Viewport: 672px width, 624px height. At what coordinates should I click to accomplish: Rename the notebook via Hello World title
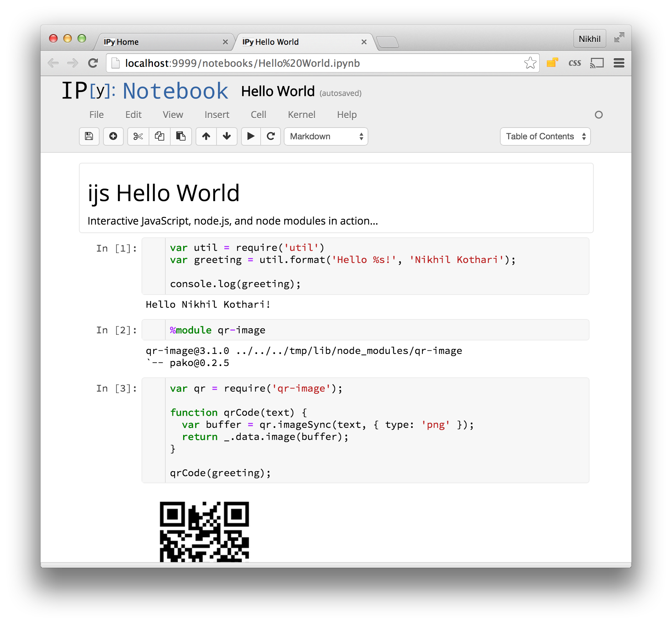(278, 91)
